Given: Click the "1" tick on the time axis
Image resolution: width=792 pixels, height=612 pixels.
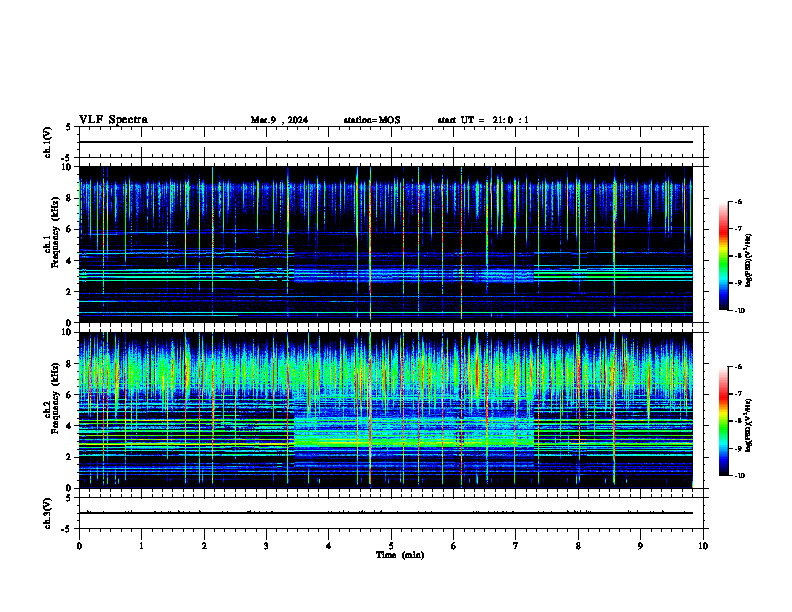Looking at the screenshot, I should pos(141,546).
